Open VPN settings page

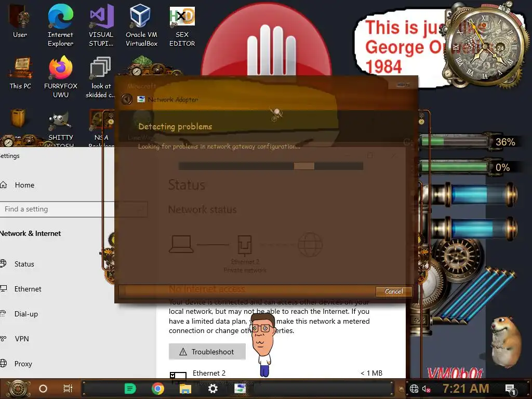[22, 339]
